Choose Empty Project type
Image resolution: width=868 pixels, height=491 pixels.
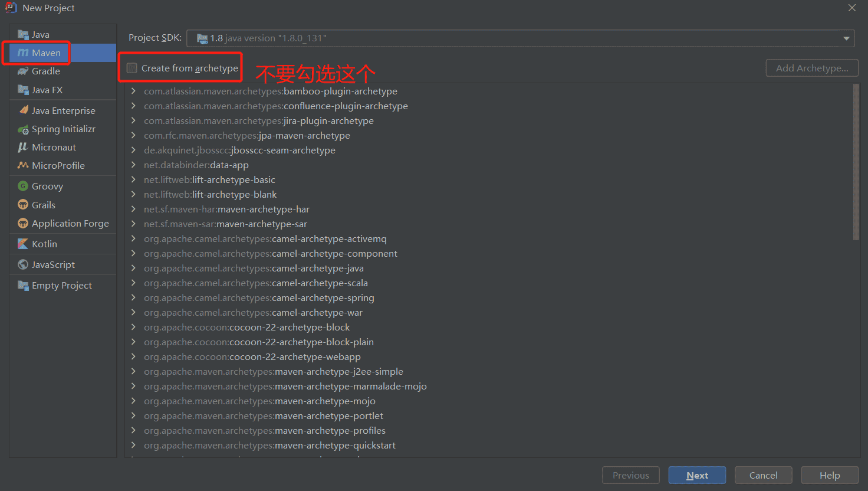click(63, 285)
